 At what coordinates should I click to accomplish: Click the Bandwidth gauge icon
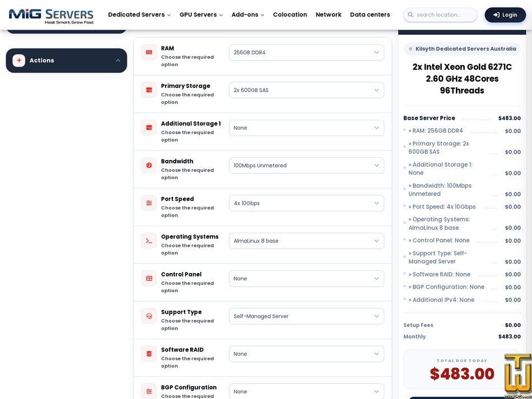click(149, 165)
